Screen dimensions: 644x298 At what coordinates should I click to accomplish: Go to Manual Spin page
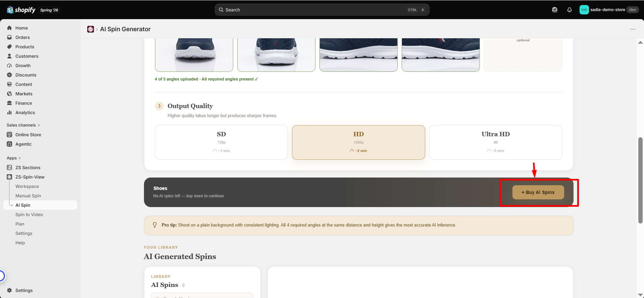pos(28,196)
